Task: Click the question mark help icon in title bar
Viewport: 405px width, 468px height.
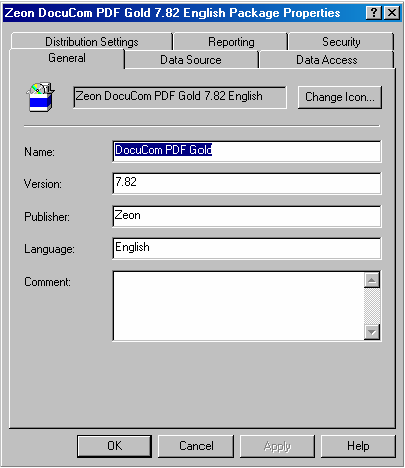Action: [374, 13]
